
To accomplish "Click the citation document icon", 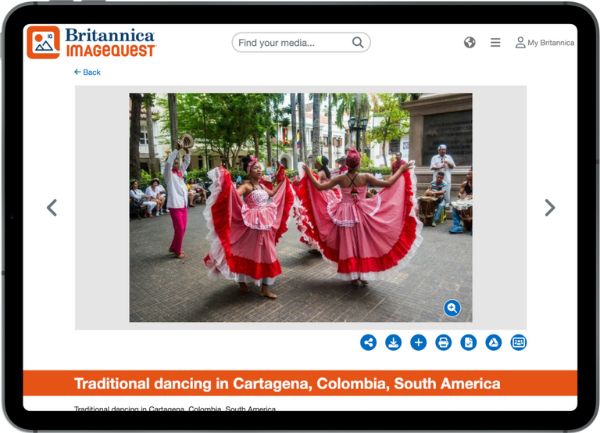I will (x=468, y=342).
